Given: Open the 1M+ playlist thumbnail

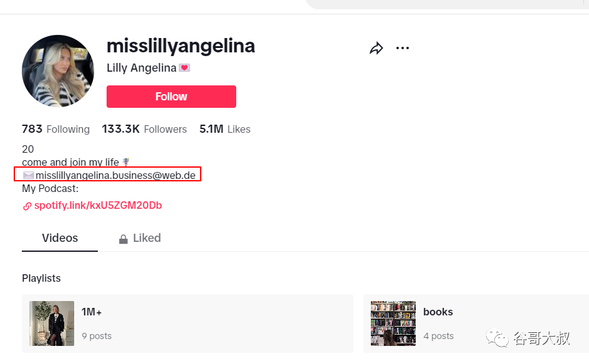Looking at the screenshot, I should [x=52, y=323].
